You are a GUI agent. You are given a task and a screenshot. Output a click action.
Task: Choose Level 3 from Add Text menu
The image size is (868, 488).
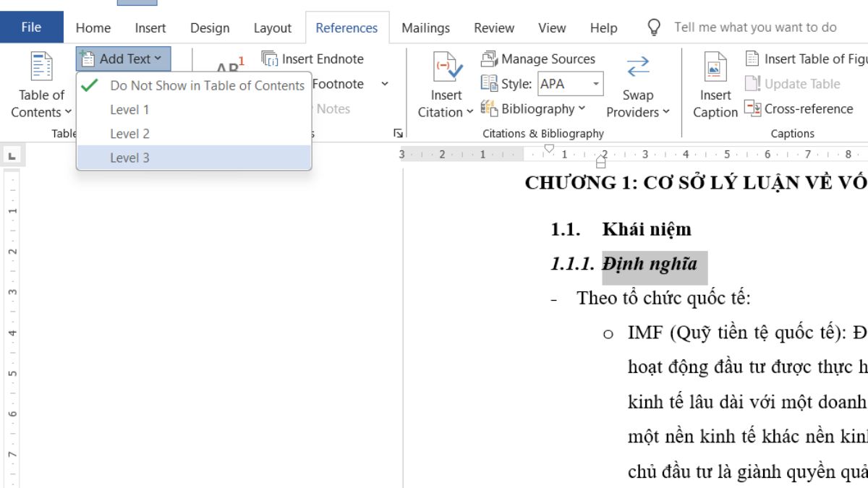[194, 158]
